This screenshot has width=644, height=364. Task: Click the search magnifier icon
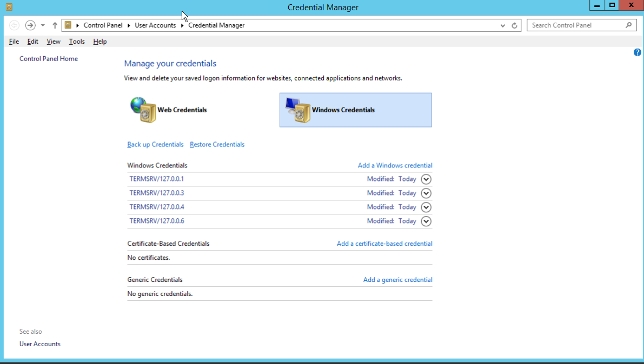[628, 25]
